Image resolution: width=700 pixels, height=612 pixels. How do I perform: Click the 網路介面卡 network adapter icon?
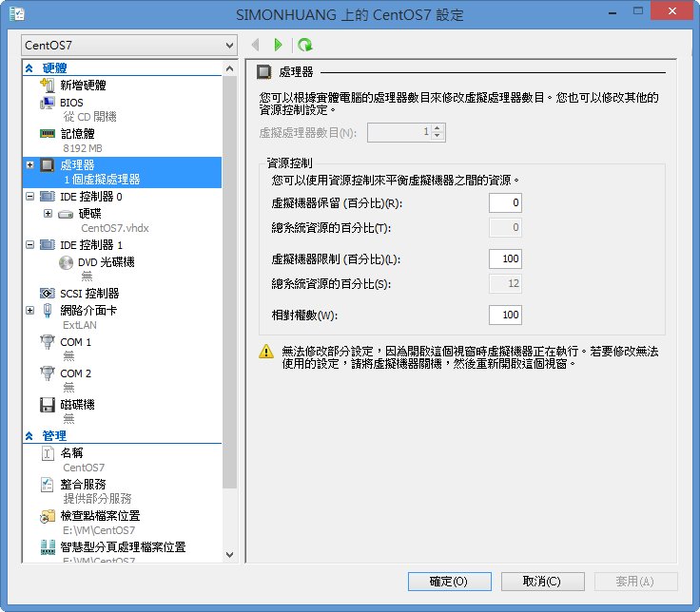(48, 310)
